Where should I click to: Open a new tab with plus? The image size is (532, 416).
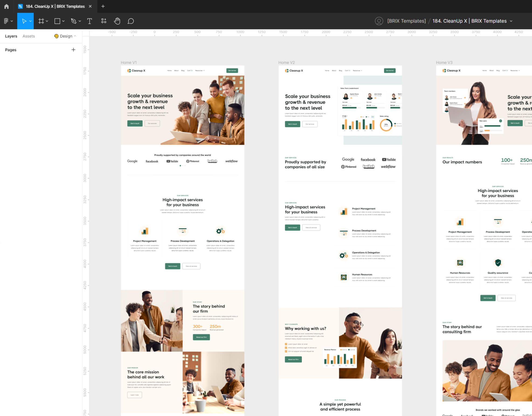(x=103, y=6)
